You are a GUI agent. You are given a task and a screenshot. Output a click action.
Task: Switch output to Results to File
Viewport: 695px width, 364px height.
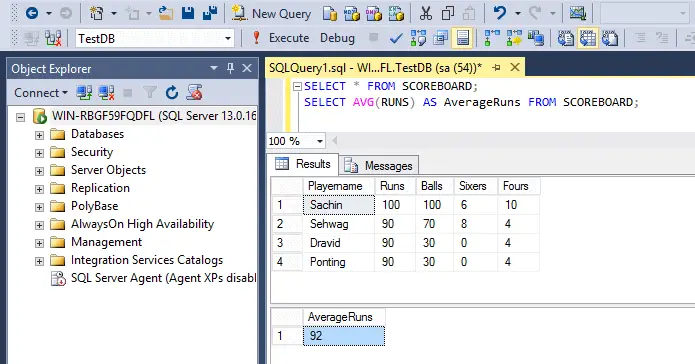pyautogui.click(x=610, y=39)
